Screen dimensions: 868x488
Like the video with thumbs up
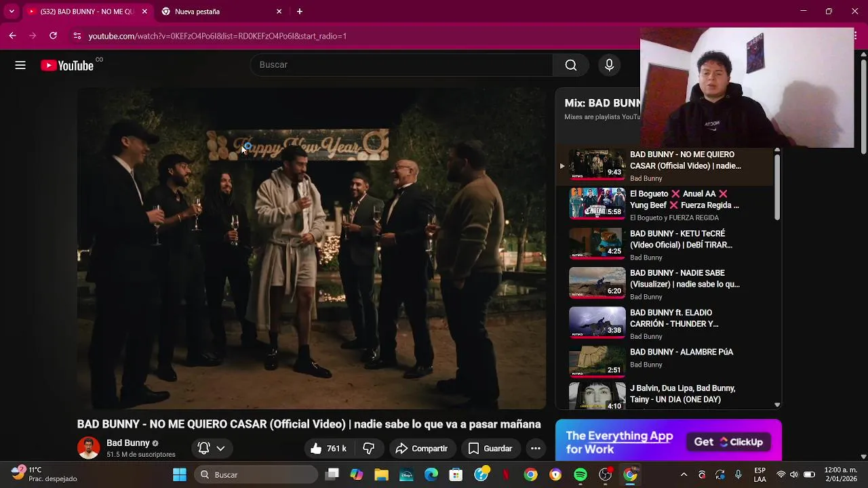pos(328,449)
